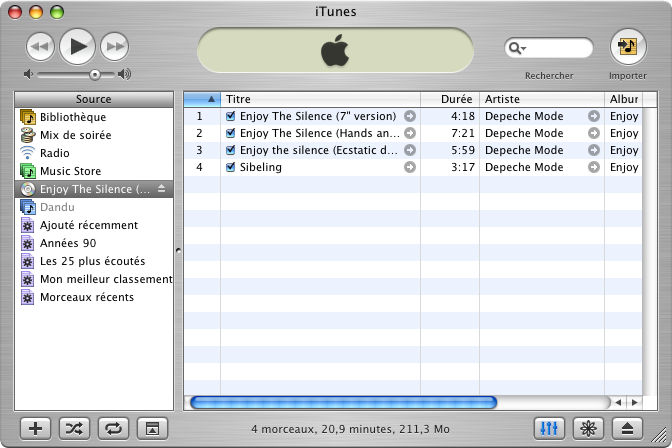672x448 pixels.
Task: Uncheck Enjoy The Silence (7" version)
Action: pyautogui.click(x=231, y=116)
